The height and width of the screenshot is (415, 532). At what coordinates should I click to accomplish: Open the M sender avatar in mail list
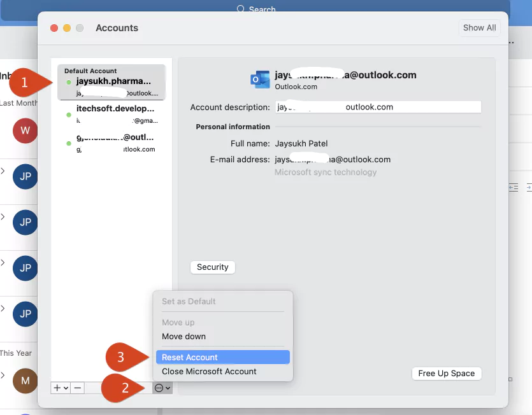[x=25, y=381]
